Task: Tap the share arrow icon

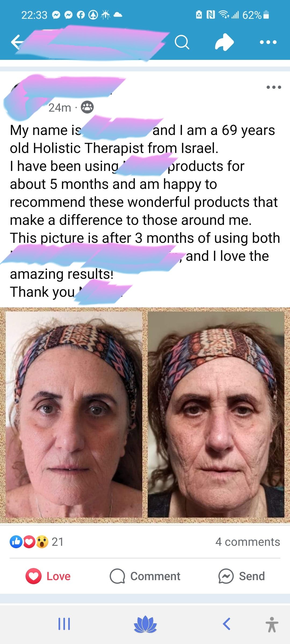Action: (224, 42)
